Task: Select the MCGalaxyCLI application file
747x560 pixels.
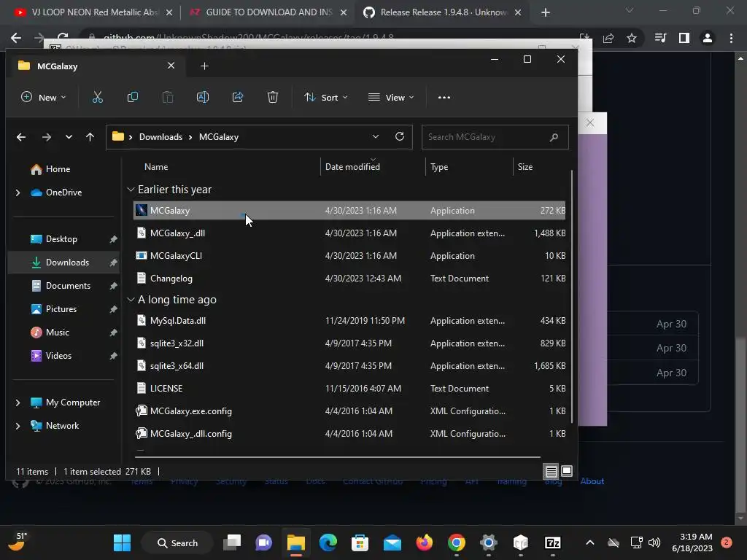Action: point(349,256)
